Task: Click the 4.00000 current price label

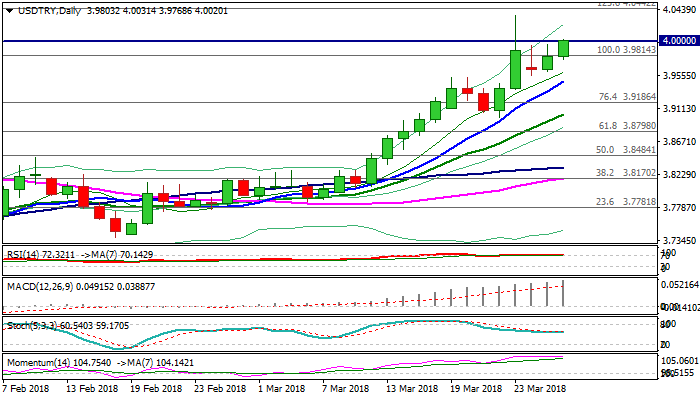Action: pos(679,41)
